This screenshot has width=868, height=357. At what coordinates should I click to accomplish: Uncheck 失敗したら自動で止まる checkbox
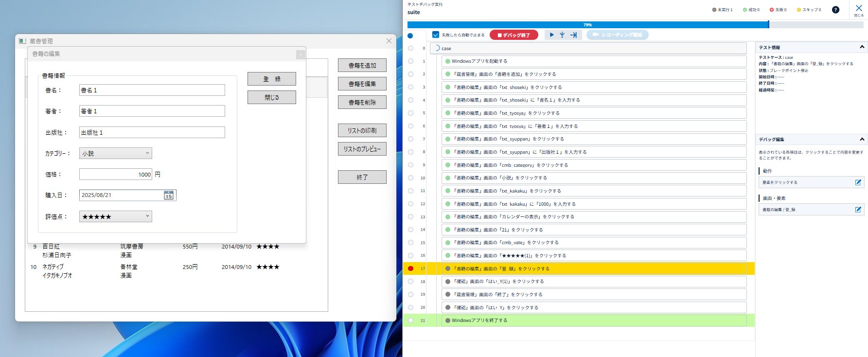pyautogui.click(x=436, y=35)
